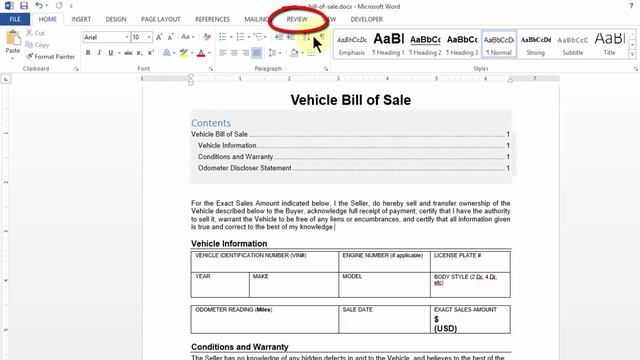Open the Paragraph dialog launcher
Image resolution: width=640 pixels, height=360 pixels.
(326, 69)
